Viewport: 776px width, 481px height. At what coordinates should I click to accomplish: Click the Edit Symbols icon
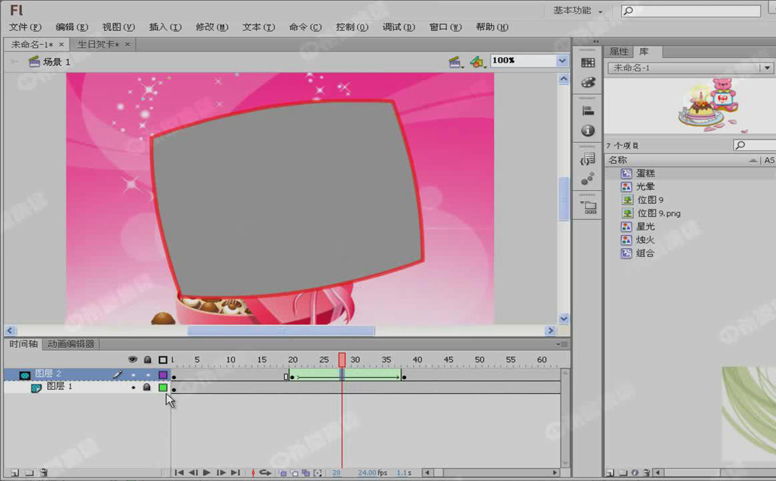[477, 61]
